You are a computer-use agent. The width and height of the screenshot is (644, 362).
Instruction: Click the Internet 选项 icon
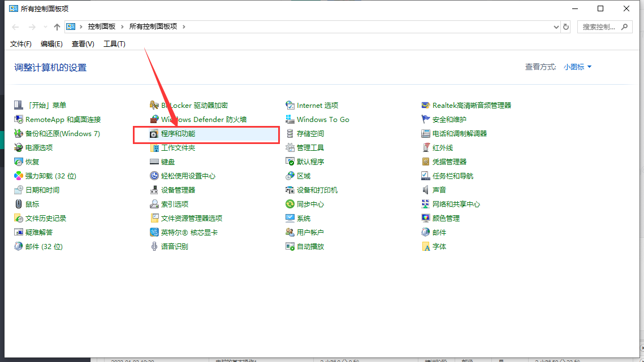click(x=290, y=105)
